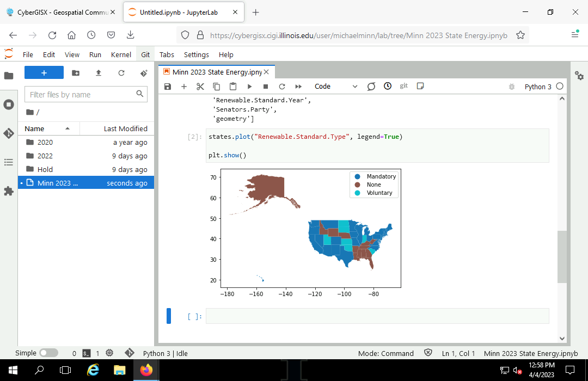Click the notebook vertical scrollbar thumb
Screen dimensions: 588x381
pyautogui.click(x=562, y=257)
